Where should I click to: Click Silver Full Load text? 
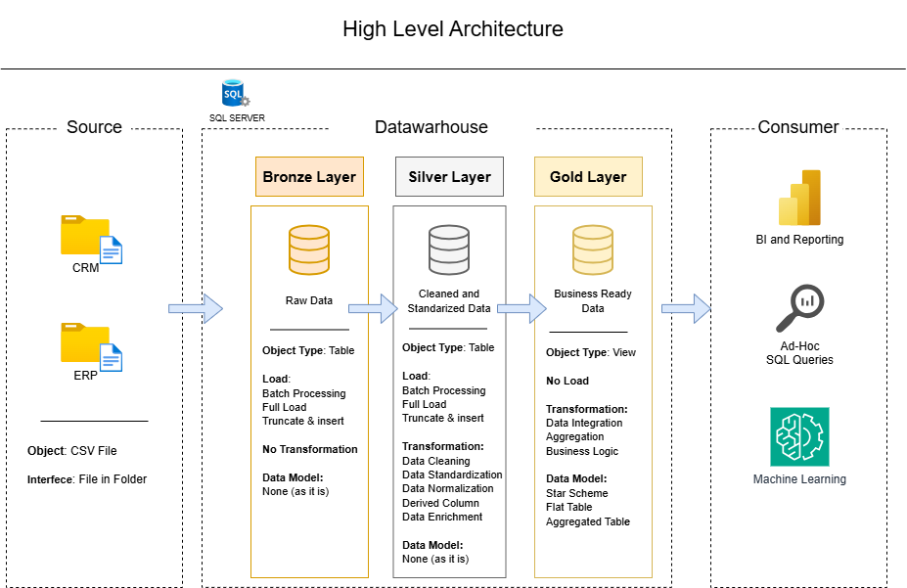(x=424, y=404)
